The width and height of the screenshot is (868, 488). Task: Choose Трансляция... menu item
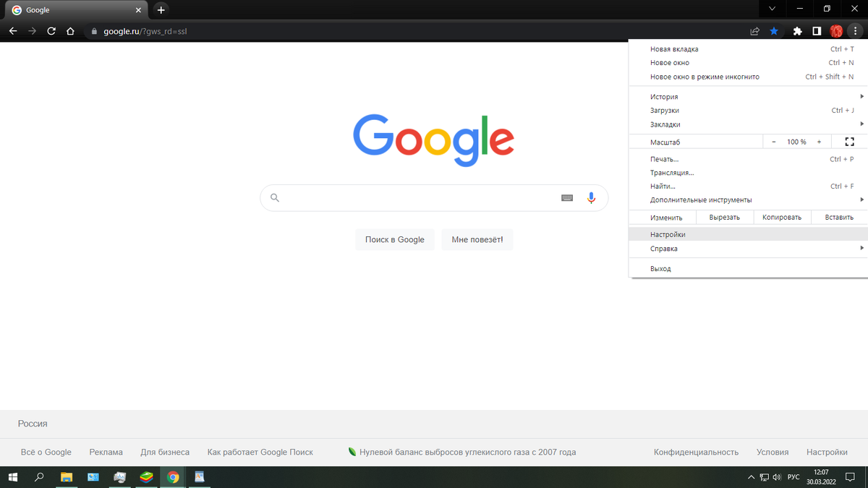point(749,173)
